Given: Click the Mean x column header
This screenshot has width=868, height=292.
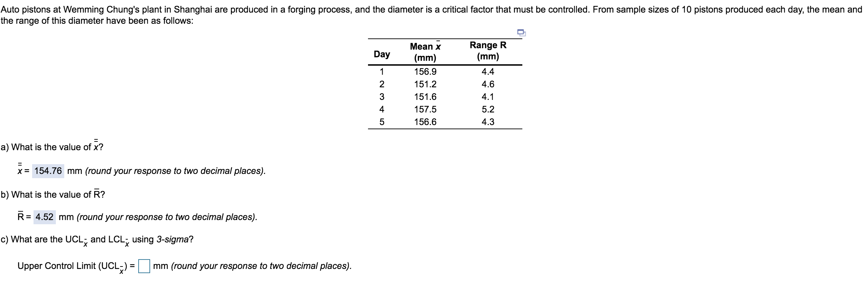Looking at the screenshot, I should tap(425, 50).
